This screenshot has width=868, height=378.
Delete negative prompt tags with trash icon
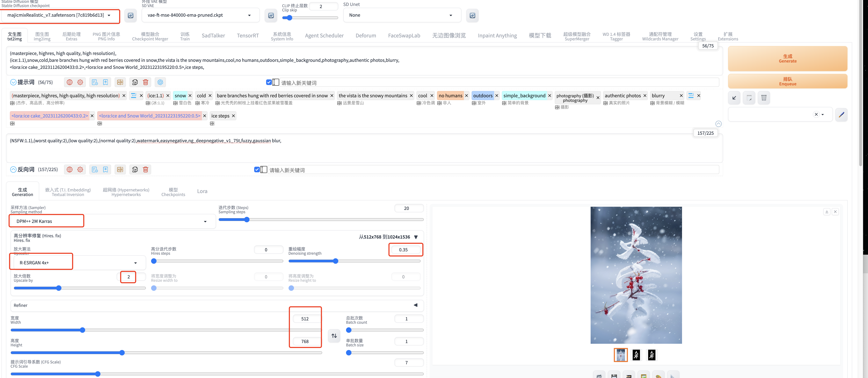click(x=146, y=169)
